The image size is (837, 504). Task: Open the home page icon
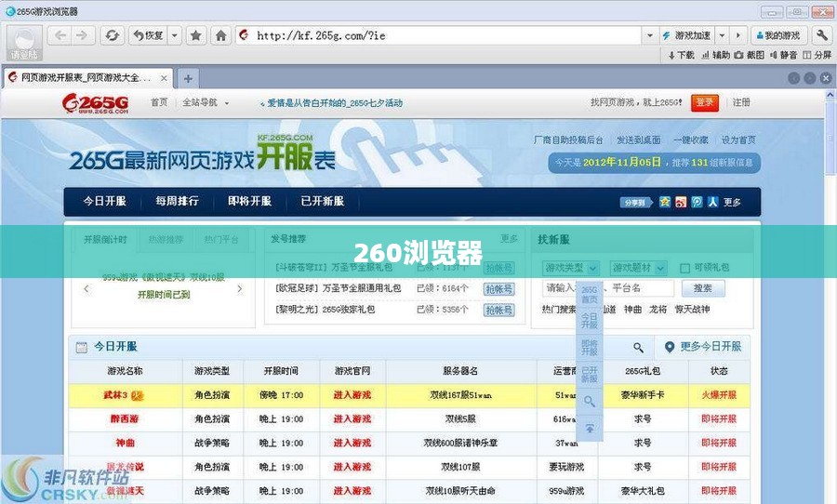(x=220, y=35)
